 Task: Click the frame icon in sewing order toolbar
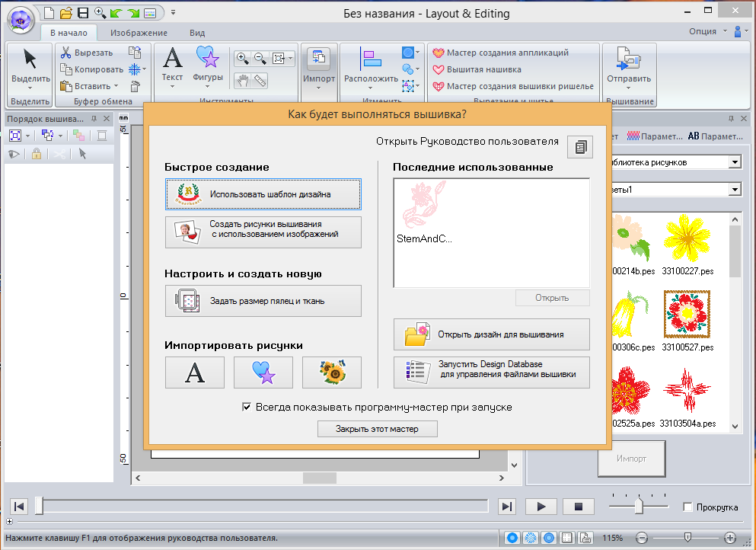point(102,136)
